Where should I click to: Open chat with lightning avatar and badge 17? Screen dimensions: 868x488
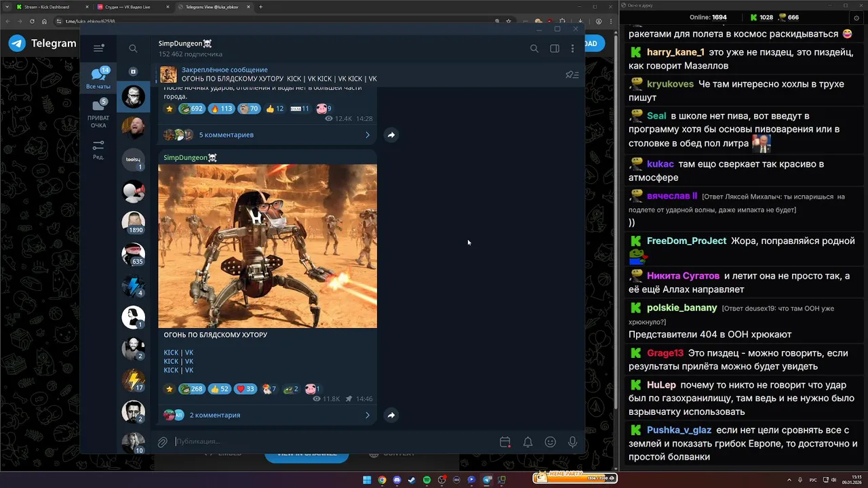click(133, 380)
